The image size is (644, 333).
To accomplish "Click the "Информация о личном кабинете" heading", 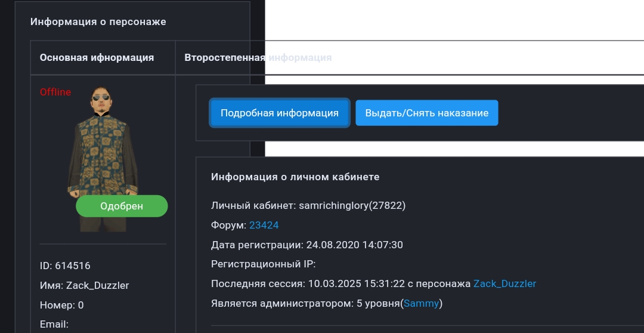I will tap(295, 177).
